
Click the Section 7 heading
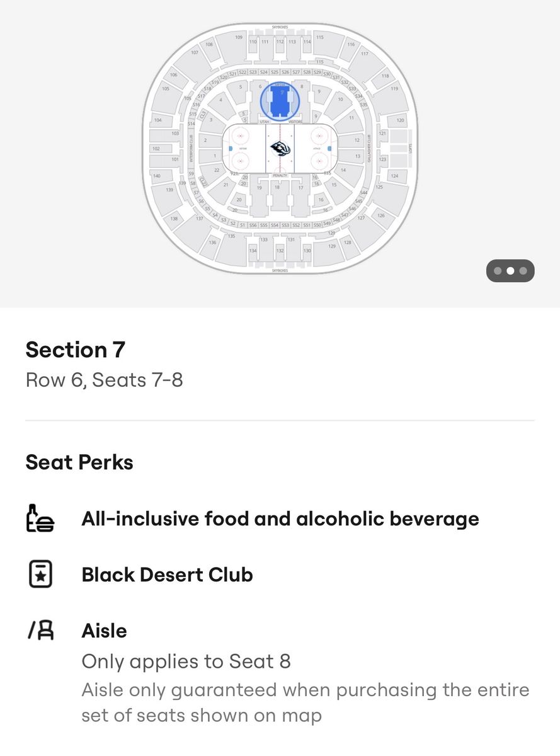point(76,350)
